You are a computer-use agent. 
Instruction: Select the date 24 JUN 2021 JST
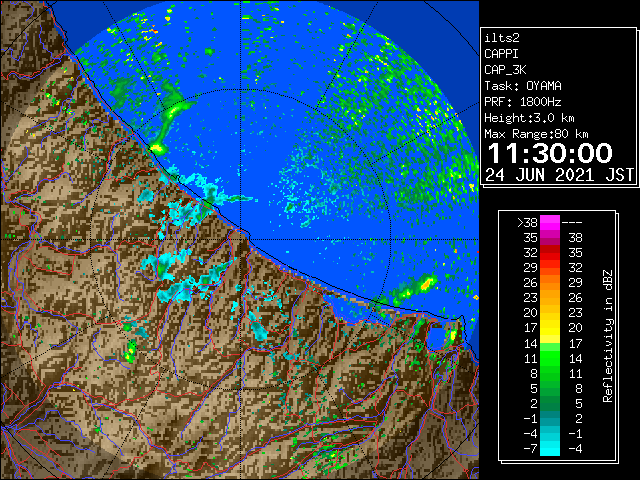(559, 175)
